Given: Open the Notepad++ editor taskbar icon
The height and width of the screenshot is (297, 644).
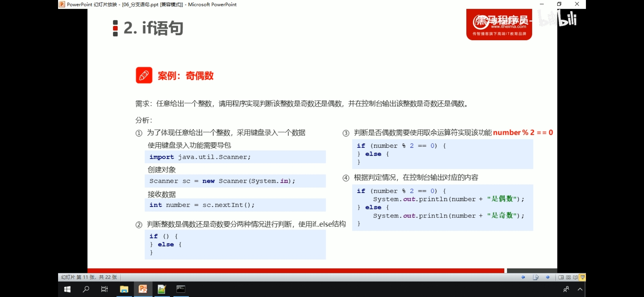Looking at the screenshot, I should (x=162, y=289).
